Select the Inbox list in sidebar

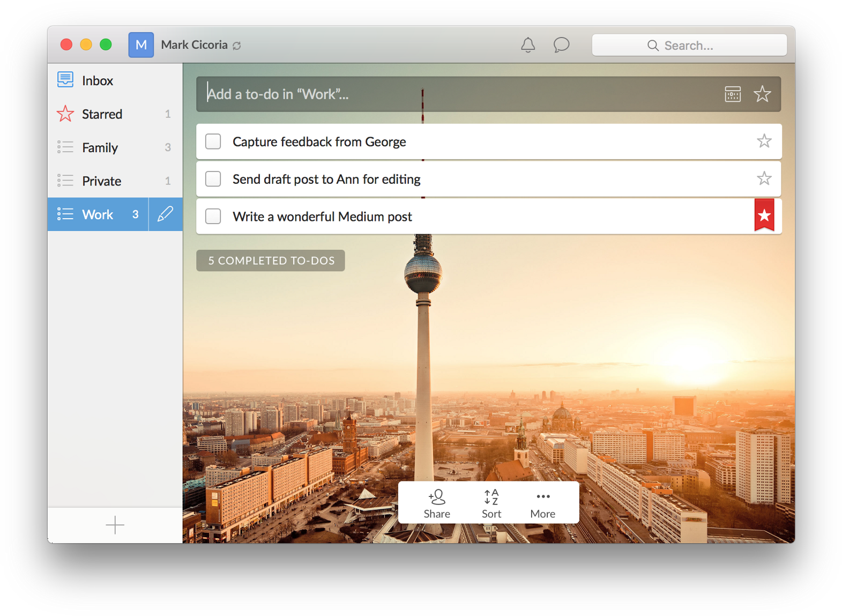click(x=98, y=80)
